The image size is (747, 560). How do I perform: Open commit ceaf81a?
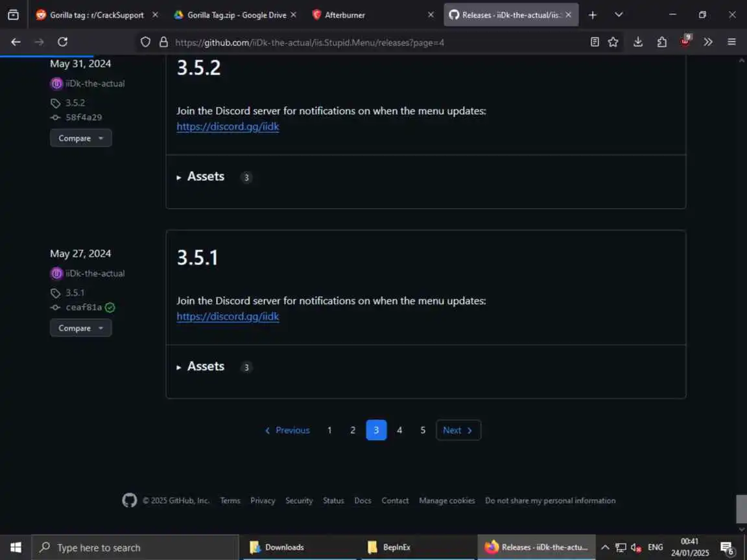[84, 307]
